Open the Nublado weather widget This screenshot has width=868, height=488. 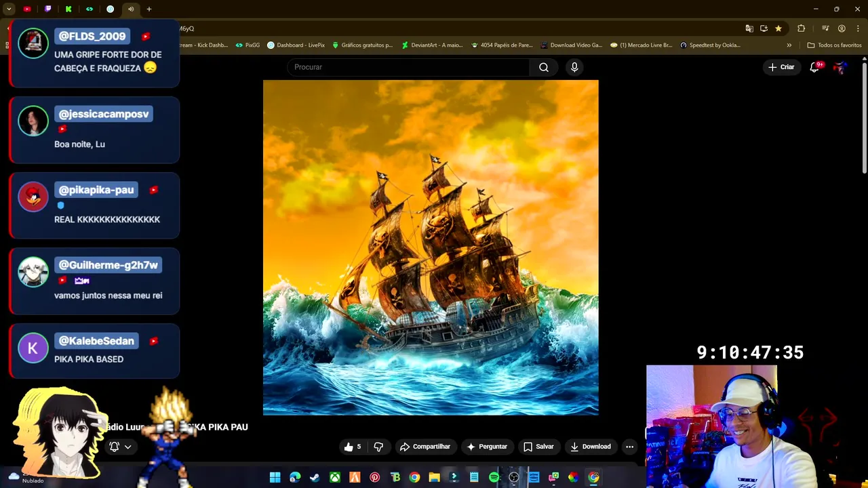[x=27, y=477]
